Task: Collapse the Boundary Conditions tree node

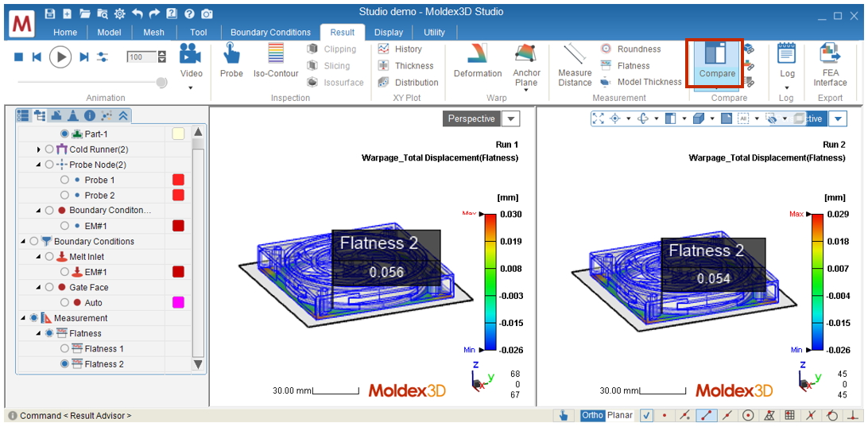Action: tap(23, 241)
